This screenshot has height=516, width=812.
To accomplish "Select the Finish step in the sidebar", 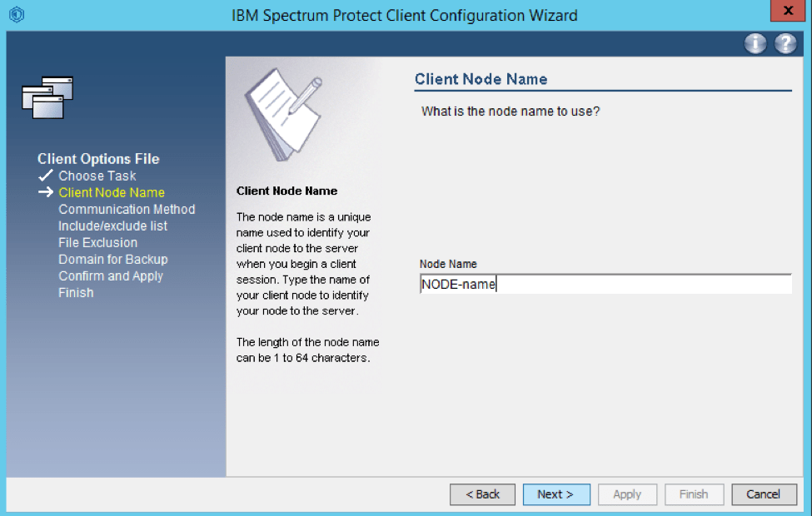I will pyautogui.click(x=76, y=292).
